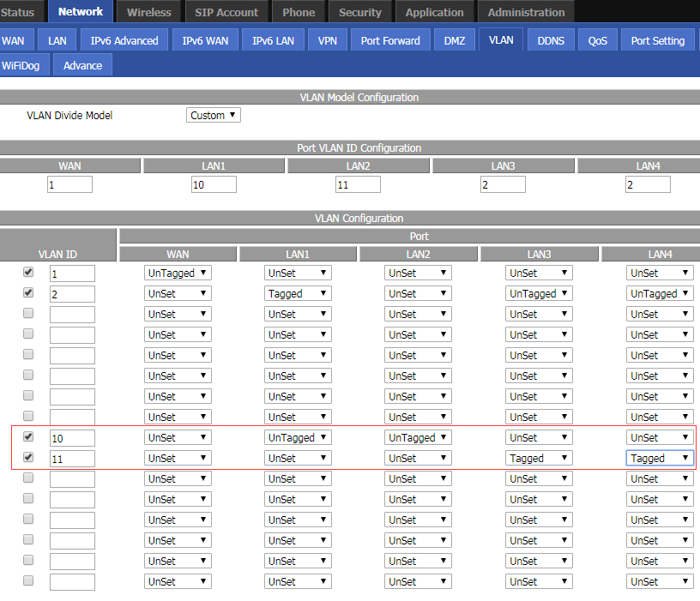
Task: Enable the empty checkbox just above VLAN 10
Action: coord(28,416)
